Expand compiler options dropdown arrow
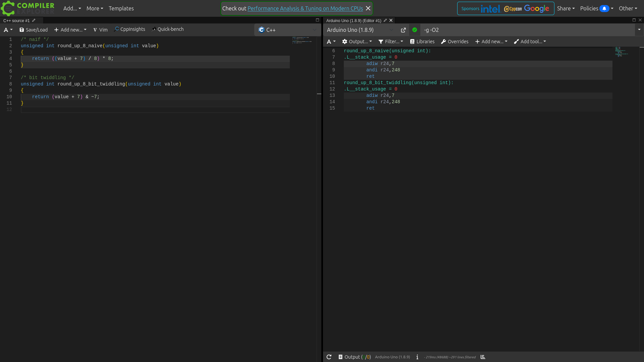Screen dimensions: 644x362 (639, 30)
